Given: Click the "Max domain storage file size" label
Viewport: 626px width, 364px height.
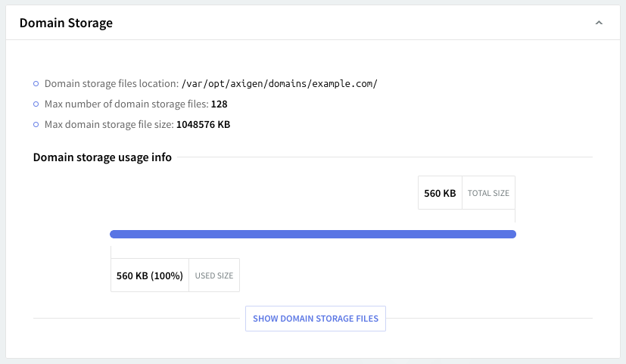Looking at the screenshot, I should (x=109, y=124).
